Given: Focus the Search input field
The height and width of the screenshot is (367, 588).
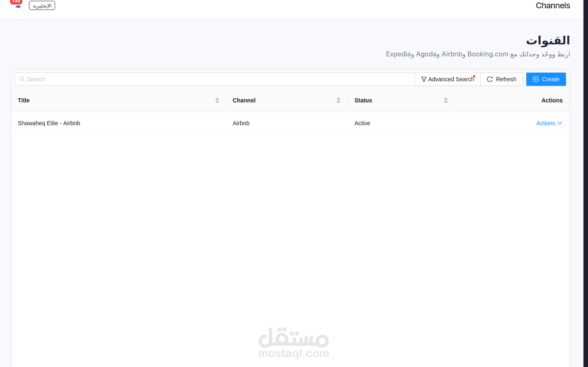Looking at the screenshot, I should (215, 79).
